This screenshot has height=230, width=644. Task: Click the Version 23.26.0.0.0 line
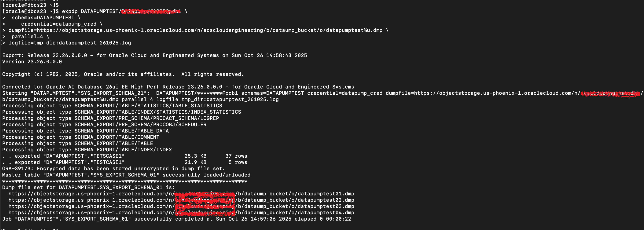click(x=32, y=62)
